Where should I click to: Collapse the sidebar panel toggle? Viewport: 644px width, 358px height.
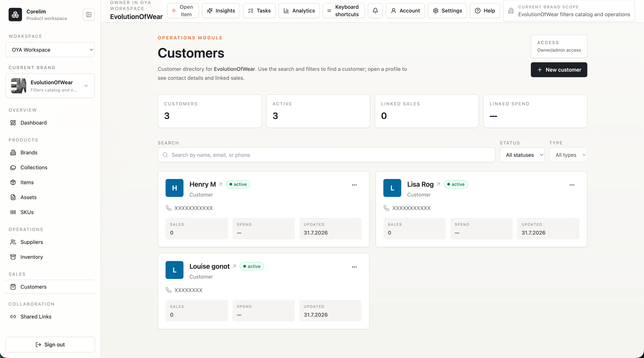click(x=89, y=15)
